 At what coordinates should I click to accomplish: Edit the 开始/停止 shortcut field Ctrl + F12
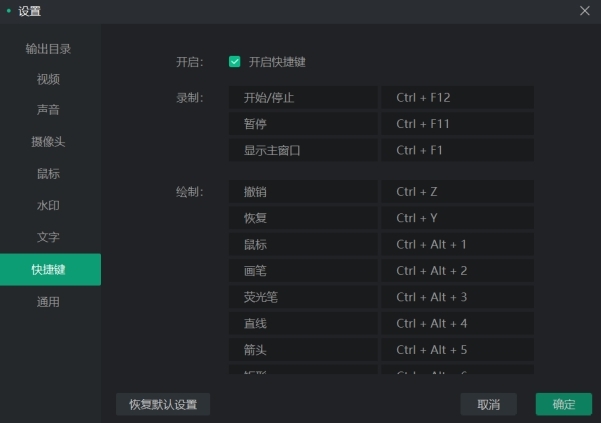[456, 97]
